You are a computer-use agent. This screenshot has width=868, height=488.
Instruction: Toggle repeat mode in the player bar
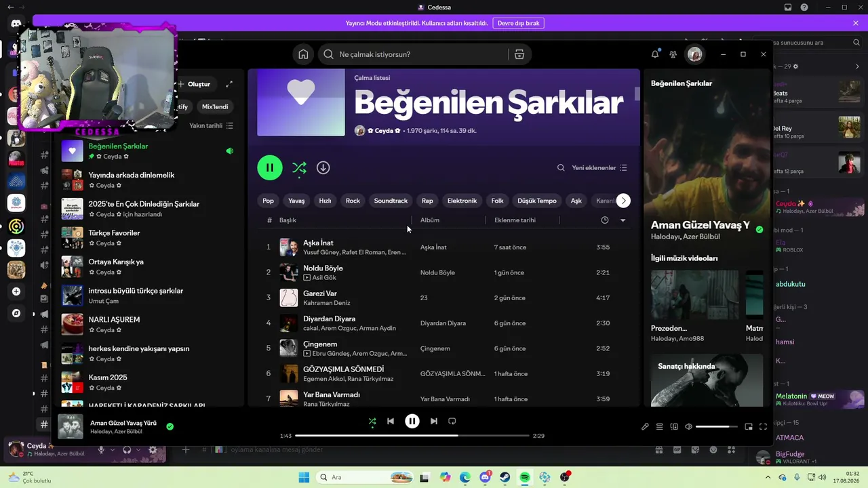[452, 421]
